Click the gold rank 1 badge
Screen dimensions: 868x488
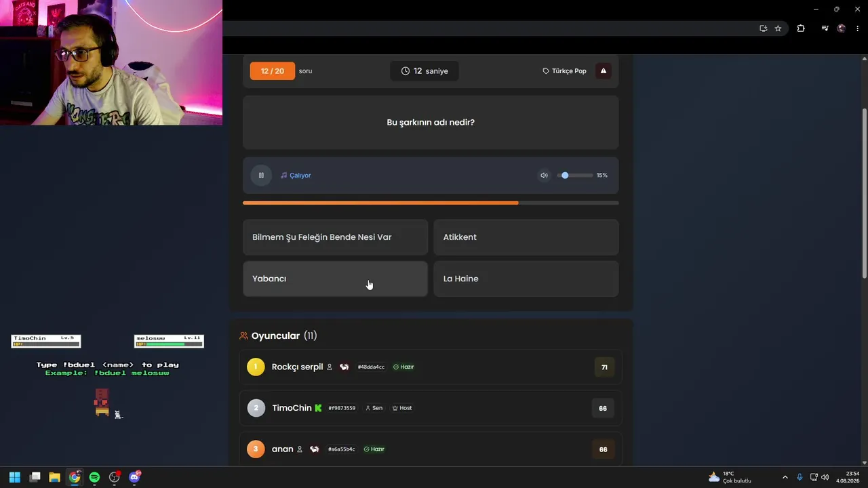pos(256,367)
